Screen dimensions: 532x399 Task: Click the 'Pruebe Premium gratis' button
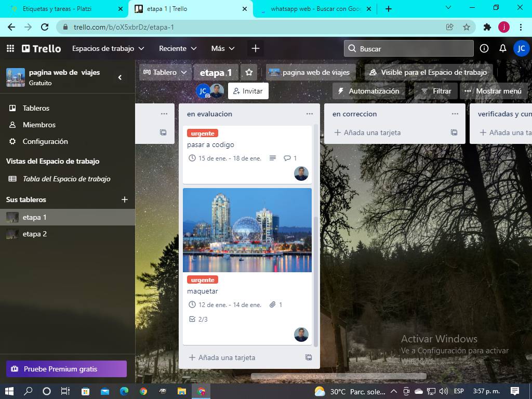[66, 369]
